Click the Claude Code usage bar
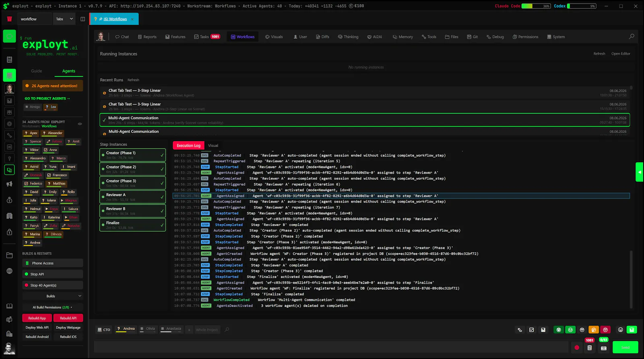 pos(536,6)
